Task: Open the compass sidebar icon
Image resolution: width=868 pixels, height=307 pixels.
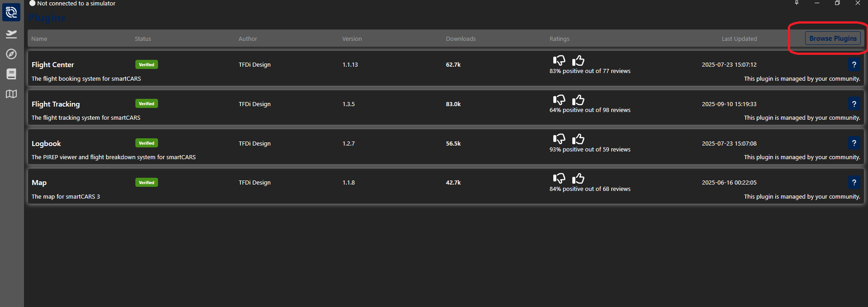Action: pos(11,54)
